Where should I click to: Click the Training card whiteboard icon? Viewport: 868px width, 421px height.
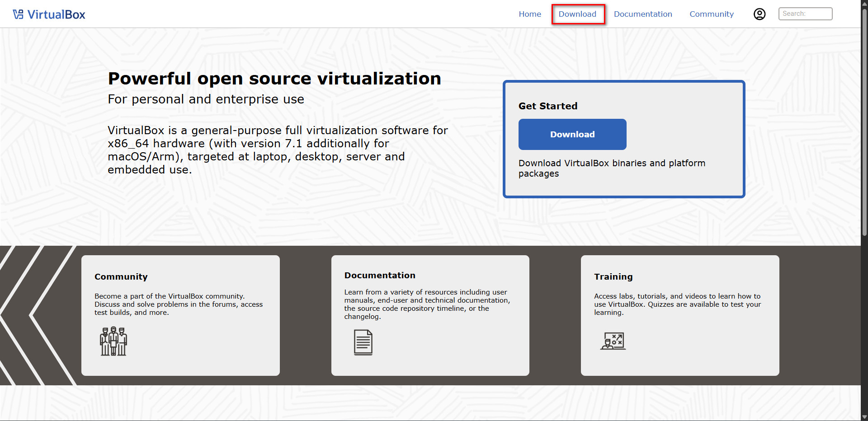click(613, 341)
